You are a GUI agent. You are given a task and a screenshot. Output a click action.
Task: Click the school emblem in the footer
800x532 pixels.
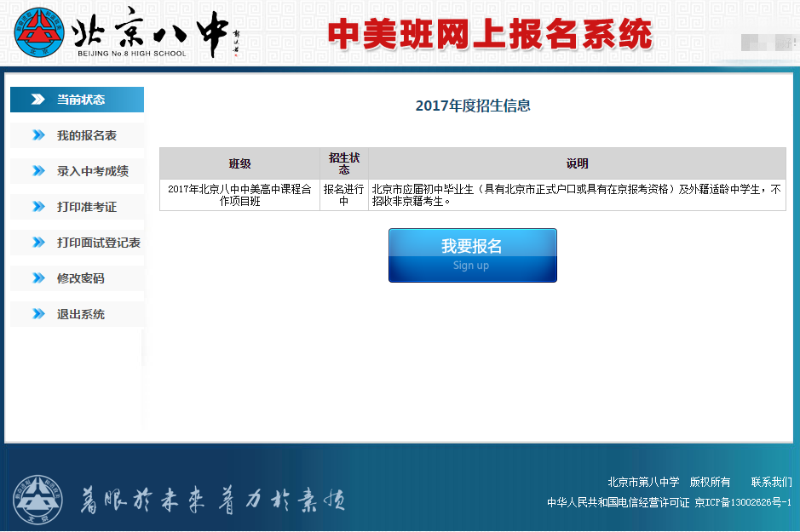point(37,500)
